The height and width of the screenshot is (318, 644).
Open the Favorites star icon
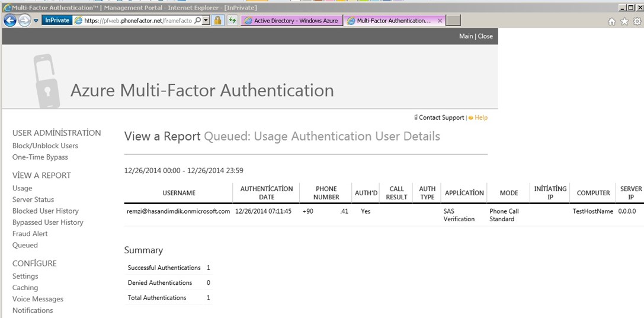click(624, 21)
